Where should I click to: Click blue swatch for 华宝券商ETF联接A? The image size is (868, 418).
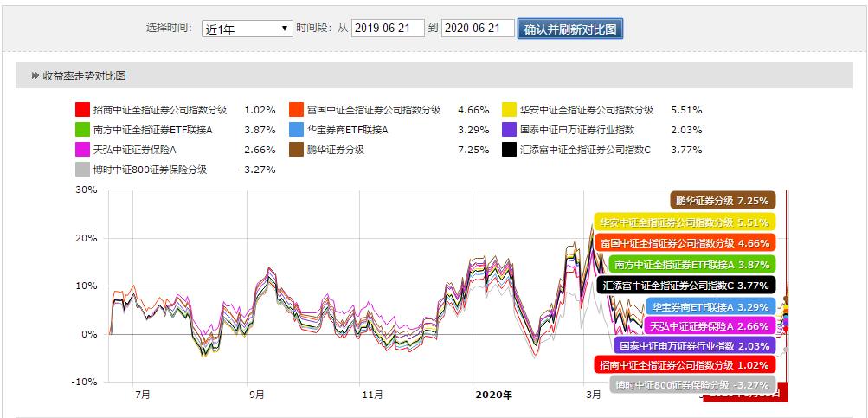[296, 130]
